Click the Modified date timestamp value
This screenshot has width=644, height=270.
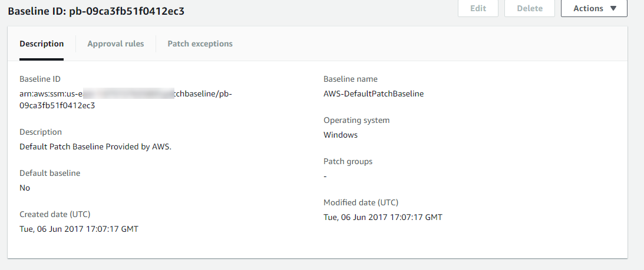(383, 217)
